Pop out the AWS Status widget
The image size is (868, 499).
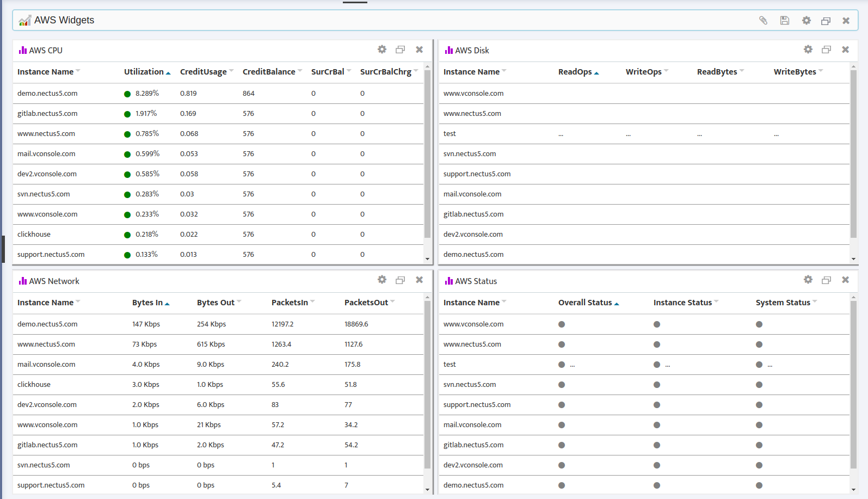click(x=827, y=280)
